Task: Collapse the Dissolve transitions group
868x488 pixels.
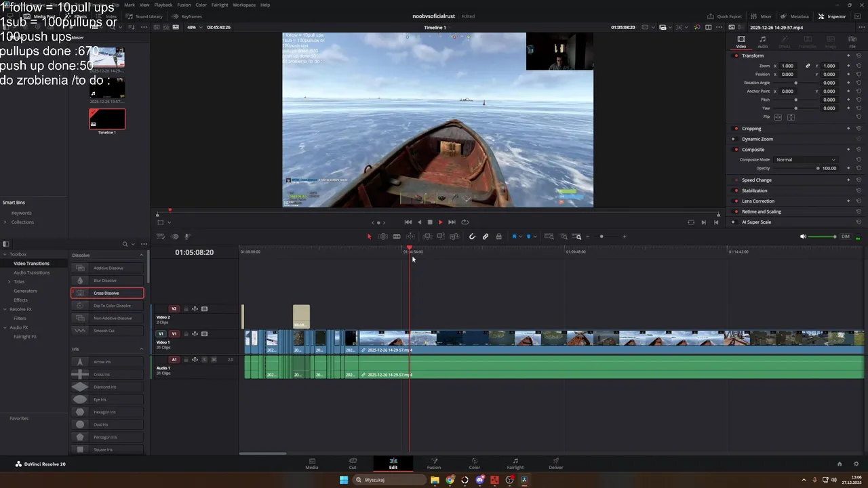Action: (x=142, y=256)
